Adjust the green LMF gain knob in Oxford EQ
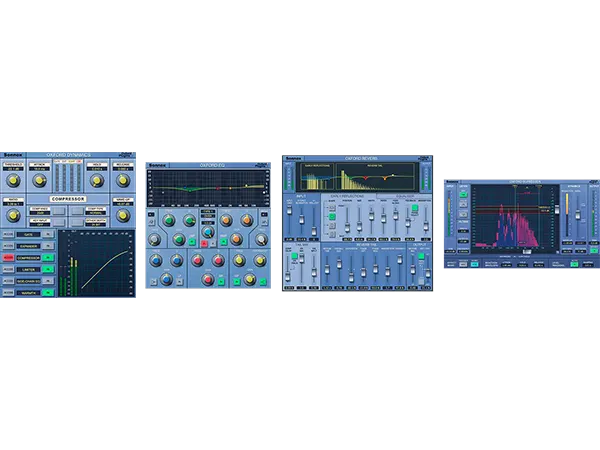The width and height of the screenshot is (600, 450). pyautogui.click(x=179, y=240)
